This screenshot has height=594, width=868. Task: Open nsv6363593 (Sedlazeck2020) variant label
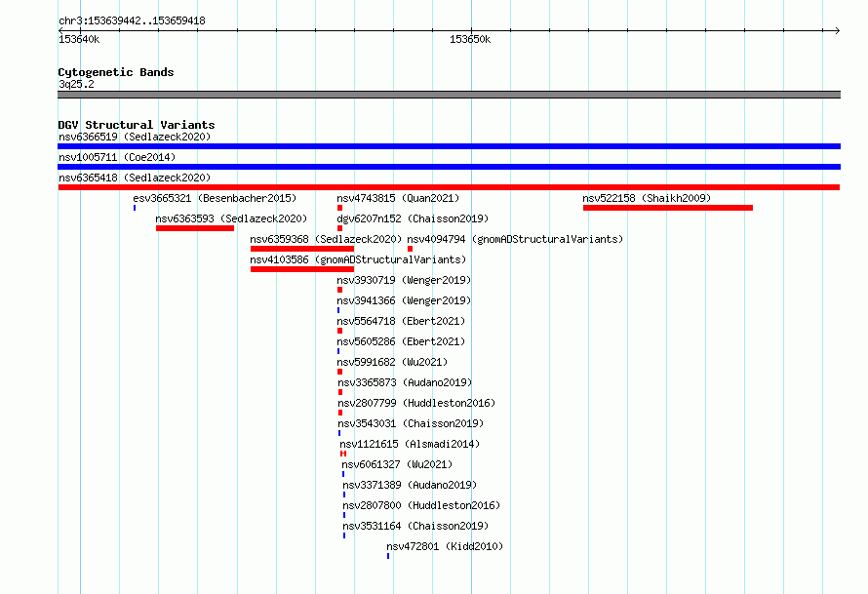[x=231, y=218]
